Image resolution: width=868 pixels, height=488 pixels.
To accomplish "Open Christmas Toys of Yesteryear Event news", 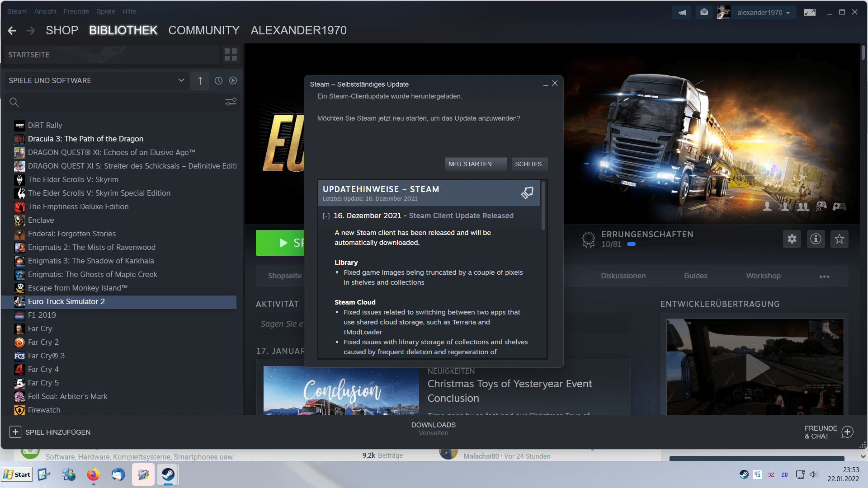I will pos(509,391).
